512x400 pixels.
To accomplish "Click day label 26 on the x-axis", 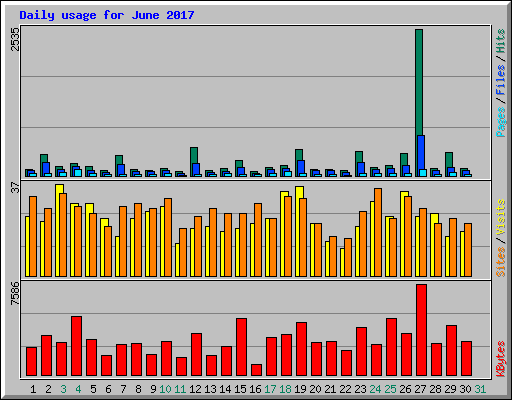I will 405,389.
